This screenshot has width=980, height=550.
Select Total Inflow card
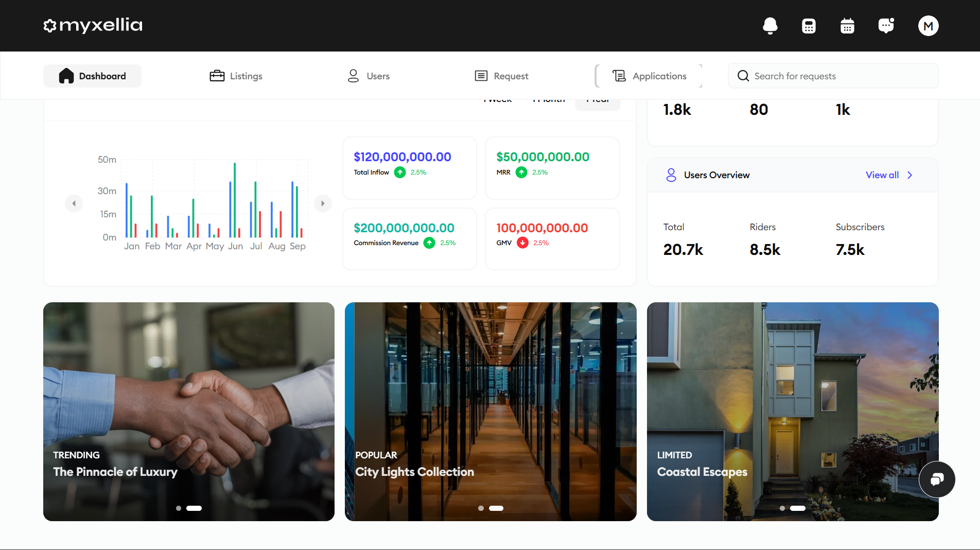tap(410, 168)
